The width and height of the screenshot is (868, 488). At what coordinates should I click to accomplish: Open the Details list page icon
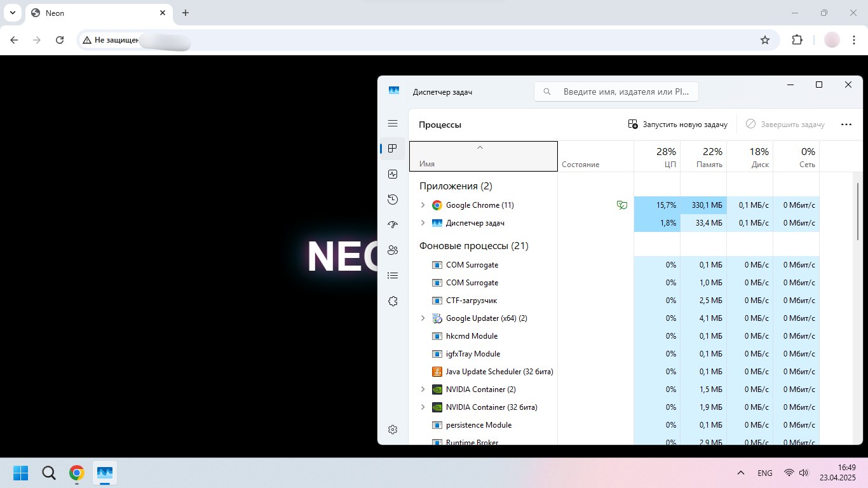393,276
